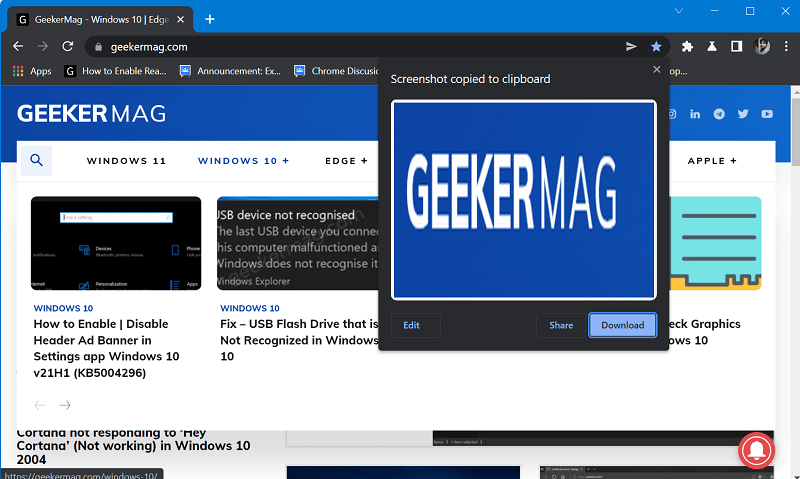The image size is (800, 479).
Task: Download the captured screenshot
Action: pos(622,325)
